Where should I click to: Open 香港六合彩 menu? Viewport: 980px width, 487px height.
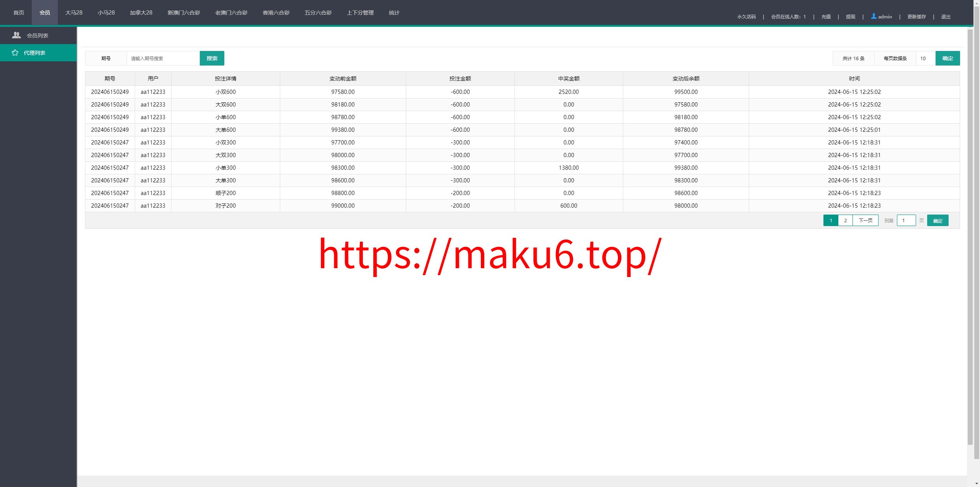click(x=276, y=13)
